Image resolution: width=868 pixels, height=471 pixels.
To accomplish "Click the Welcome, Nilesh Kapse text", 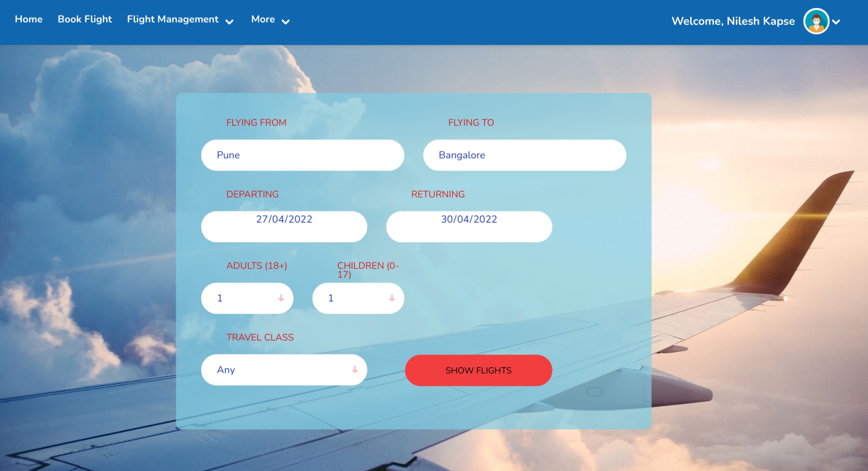I will click(x=733, y=21).
